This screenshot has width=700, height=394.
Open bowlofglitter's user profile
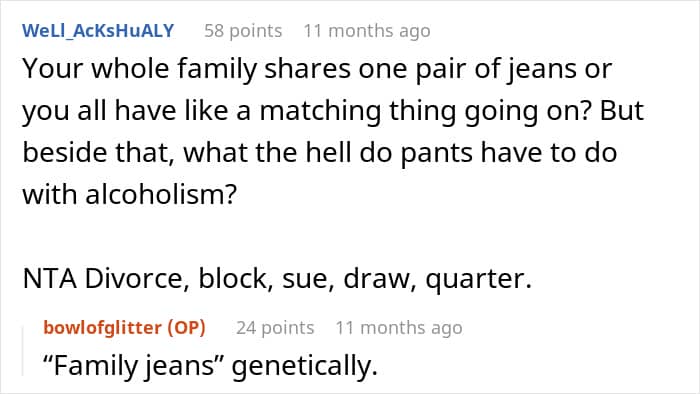[x=102, y=328]
